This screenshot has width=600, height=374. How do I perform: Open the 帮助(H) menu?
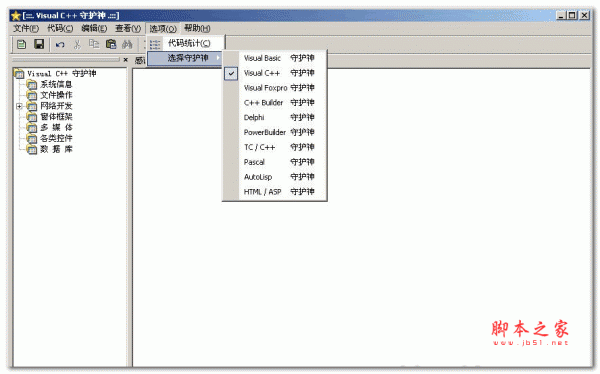197,28
